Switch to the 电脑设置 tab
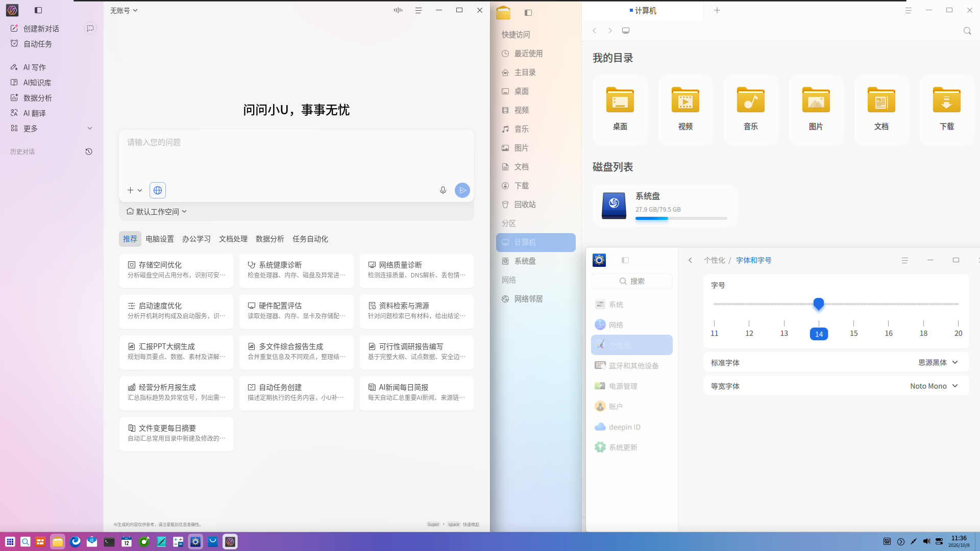Viewport: 980px width, 551px height. pyautogui.click(x=160, y=239)
